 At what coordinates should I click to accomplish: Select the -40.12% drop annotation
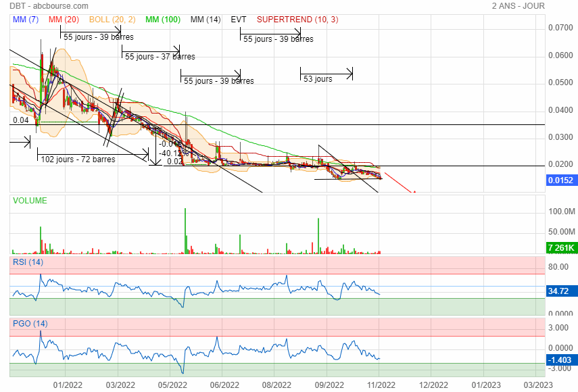click(174, 153)
